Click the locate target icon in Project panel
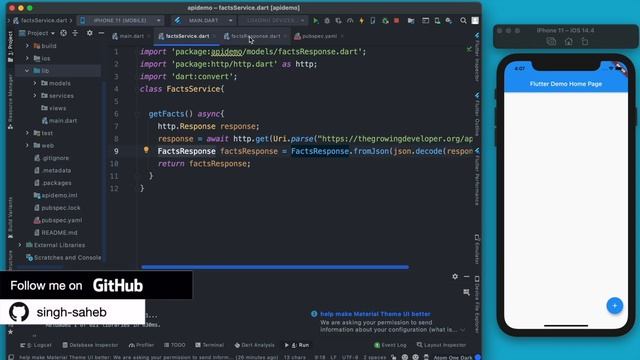 [x=64, y=33]
